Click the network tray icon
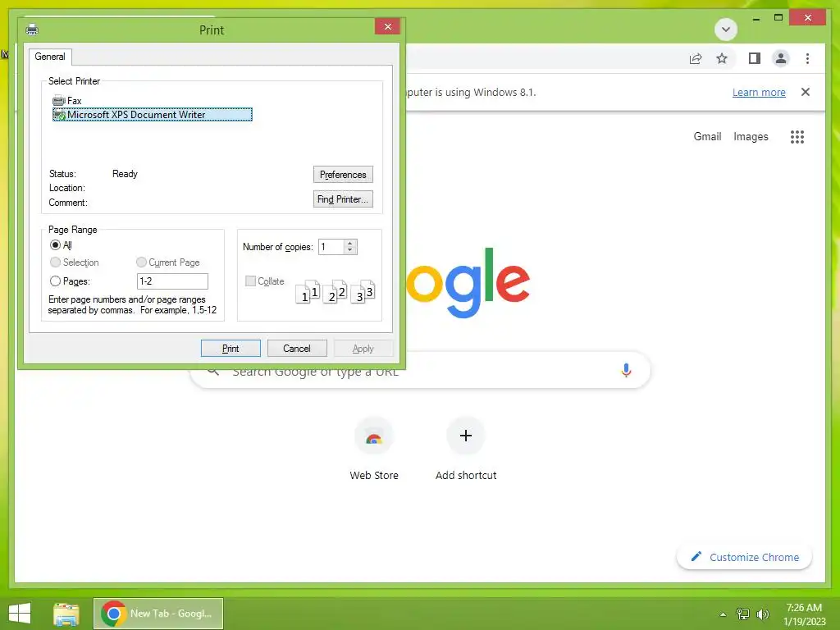The image size is (840, 630). click(743, 614)
